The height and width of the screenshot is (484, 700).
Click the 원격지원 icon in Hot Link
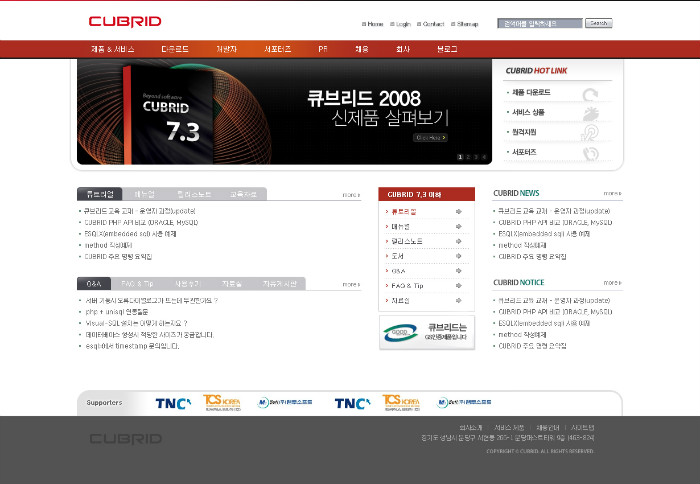(x=591, y=132)
